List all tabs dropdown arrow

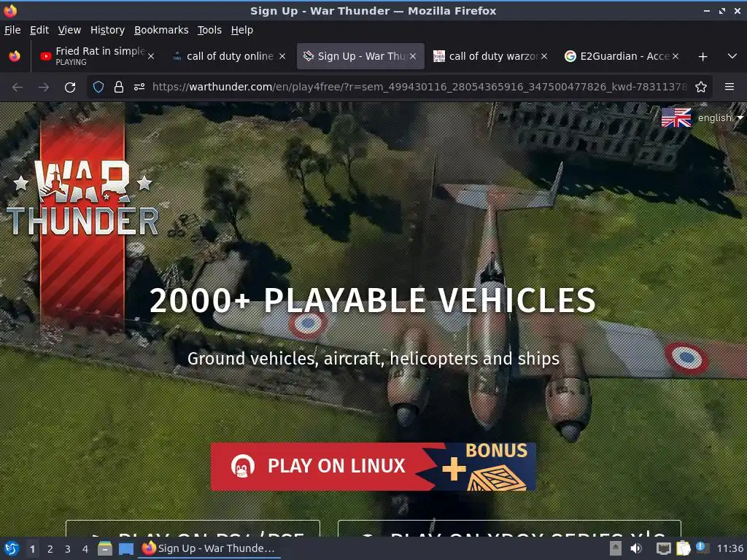[x=732, y=56]
